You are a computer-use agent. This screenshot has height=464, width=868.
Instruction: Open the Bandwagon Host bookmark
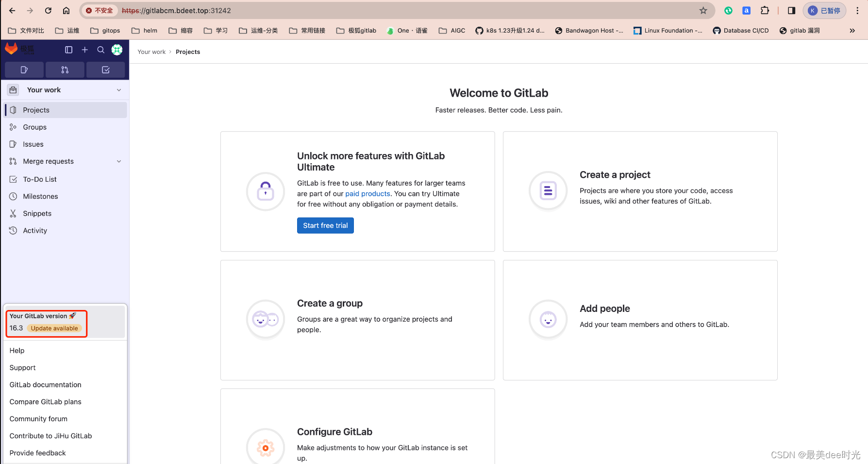point(589,31)
